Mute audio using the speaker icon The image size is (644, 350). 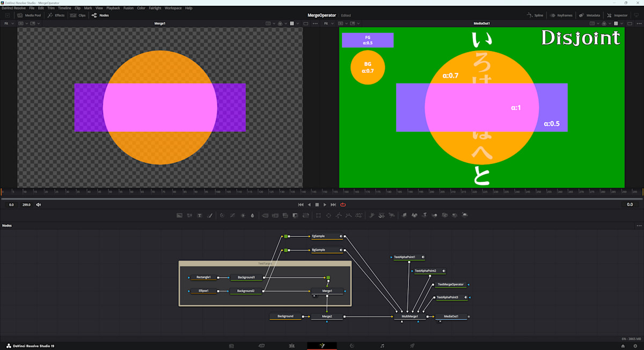38,204
